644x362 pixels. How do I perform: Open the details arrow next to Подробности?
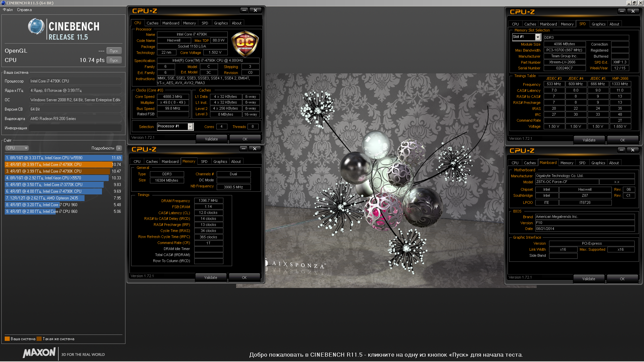119,148
